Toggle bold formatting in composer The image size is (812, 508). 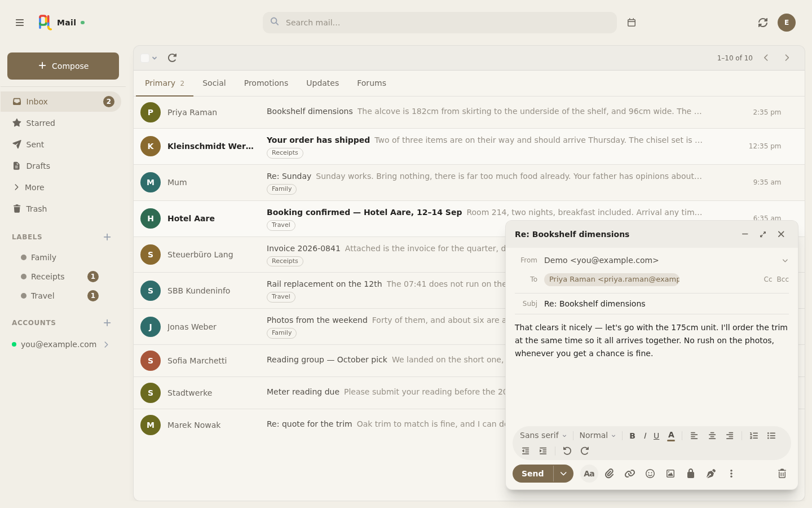point(632,436)
